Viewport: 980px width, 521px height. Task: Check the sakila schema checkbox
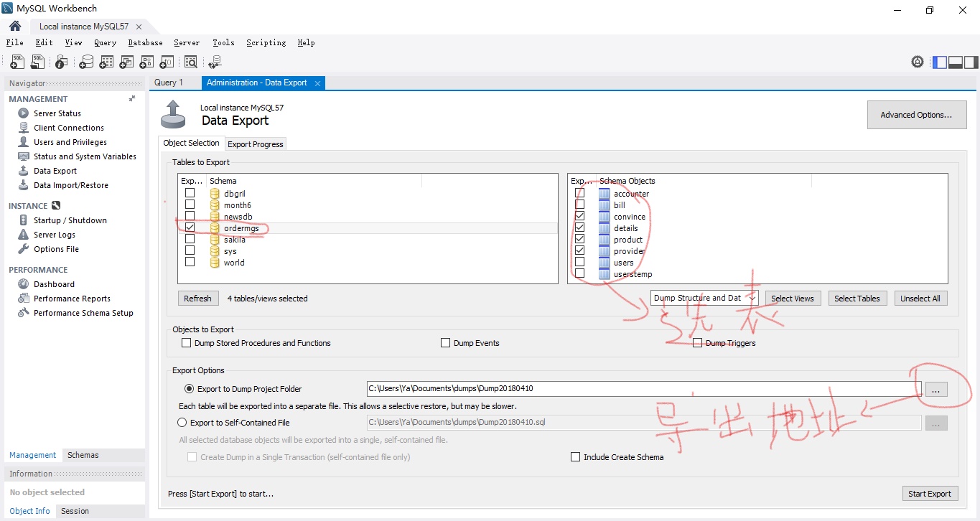point(190,239)
